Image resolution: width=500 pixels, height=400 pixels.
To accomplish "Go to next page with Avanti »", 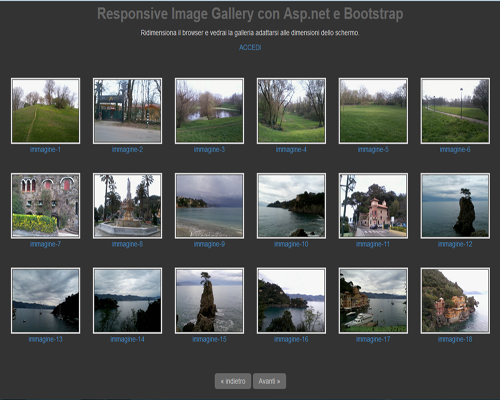I will click(x=269, y=381).
